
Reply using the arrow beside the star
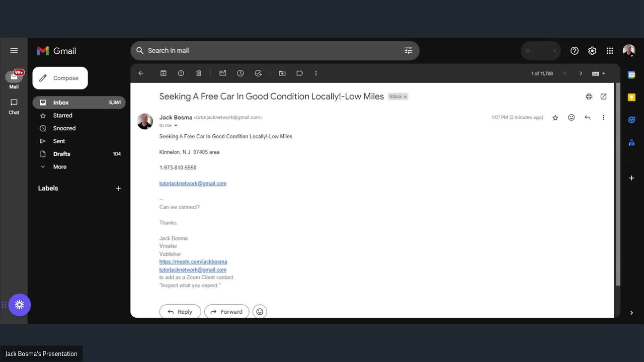click(x=587, y=118)
